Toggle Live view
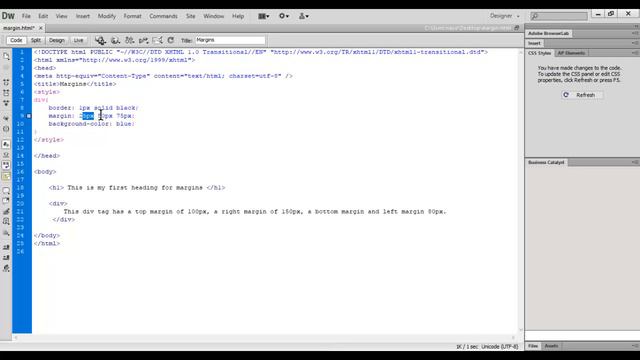This screenshot has height=360, width=640. click(x=78, y=40)
